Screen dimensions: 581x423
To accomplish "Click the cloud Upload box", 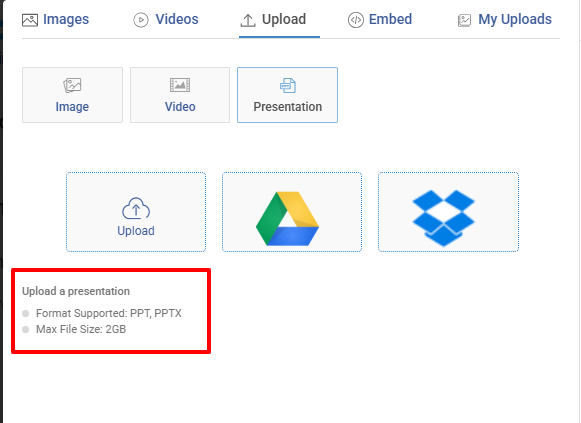I will 136,212.
